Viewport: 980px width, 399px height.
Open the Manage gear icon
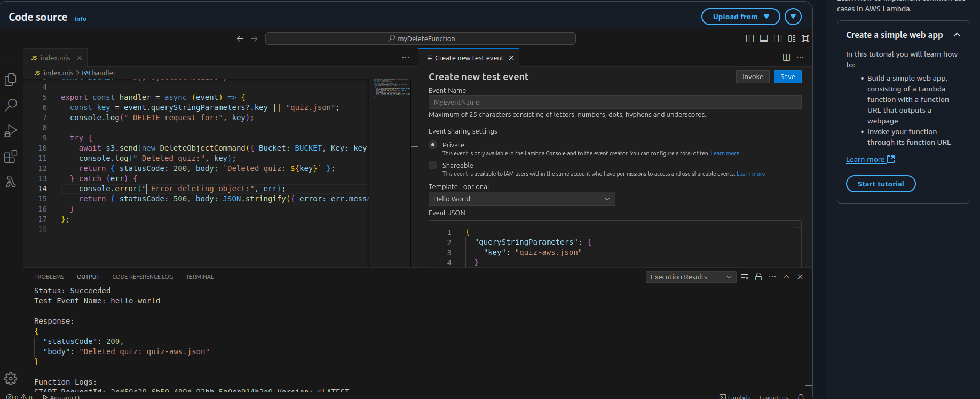point(11,379)
